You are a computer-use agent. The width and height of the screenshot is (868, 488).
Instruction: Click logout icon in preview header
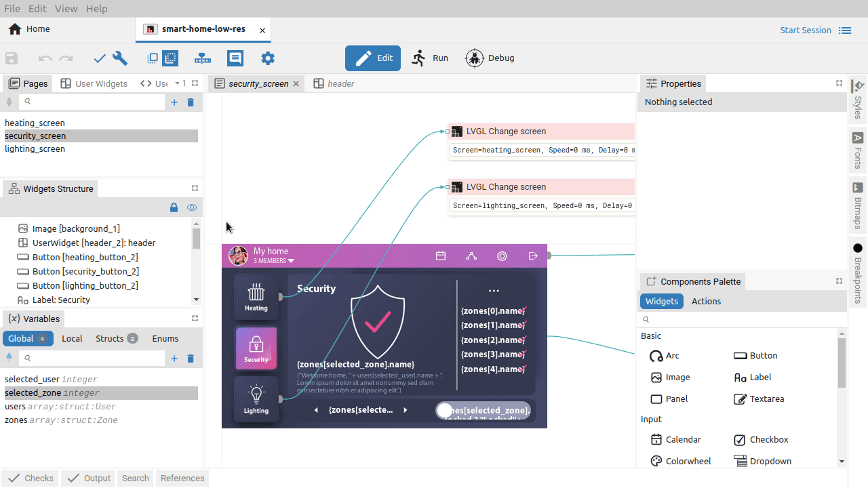click(533, 256)
